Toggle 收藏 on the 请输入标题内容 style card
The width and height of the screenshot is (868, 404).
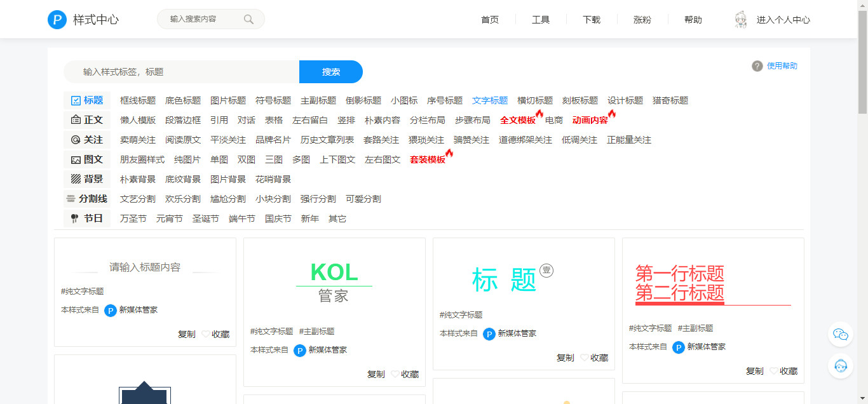(205, 333)
